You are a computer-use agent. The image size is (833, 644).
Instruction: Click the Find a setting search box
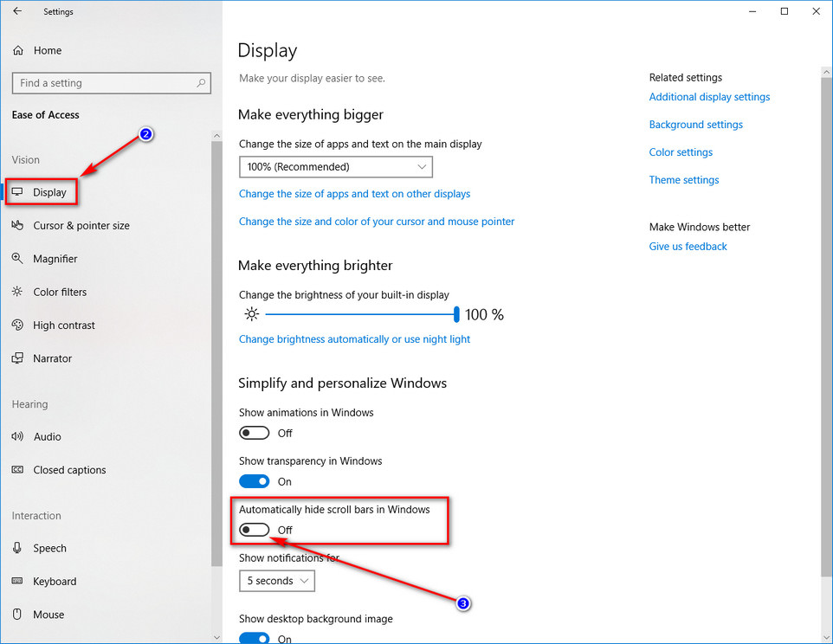(112, 83)
